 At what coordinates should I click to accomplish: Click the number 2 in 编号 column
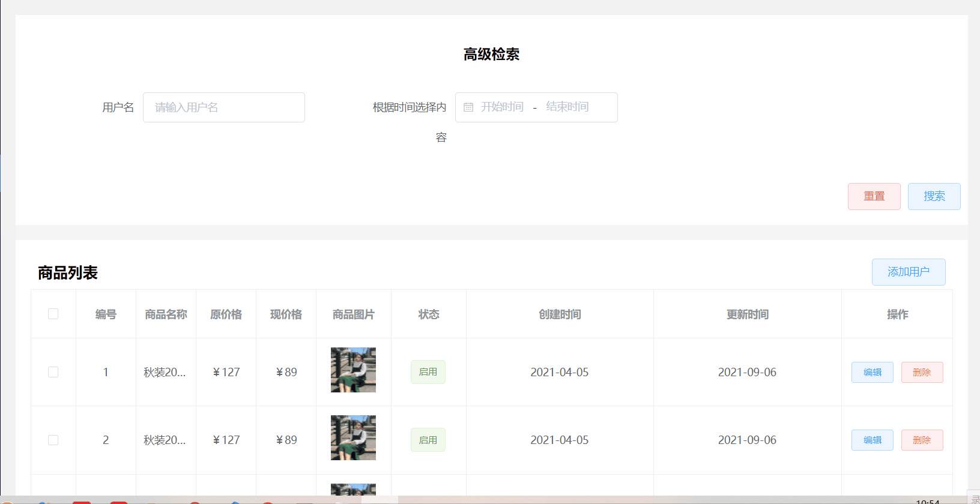pyautogui.click(x=106, y=440)
